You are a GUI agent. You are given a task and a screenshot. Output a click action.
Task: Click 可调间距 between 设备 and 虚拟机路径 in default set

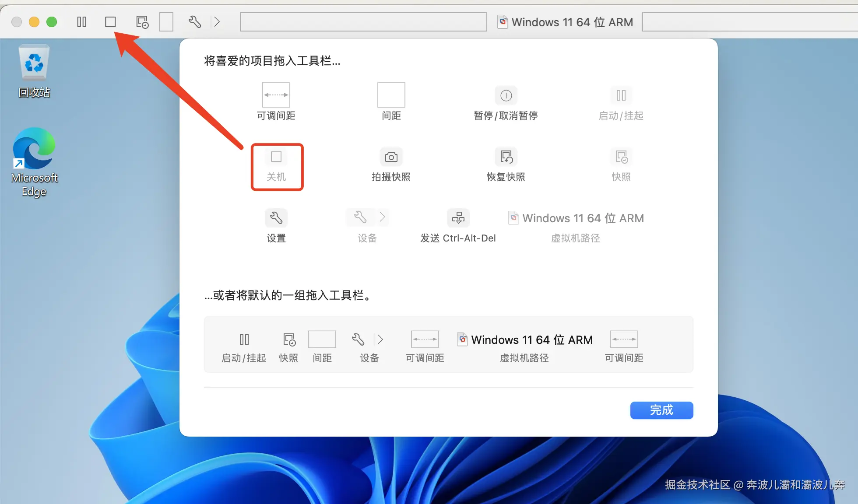tap(425, 347)
